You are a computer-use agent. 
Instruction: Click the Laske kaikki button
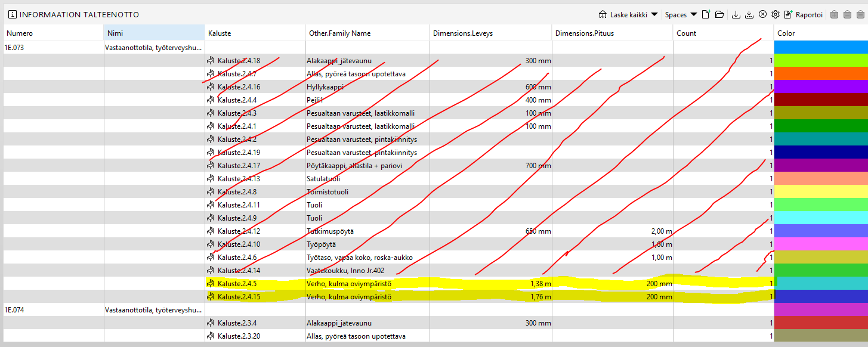point(623,14)
